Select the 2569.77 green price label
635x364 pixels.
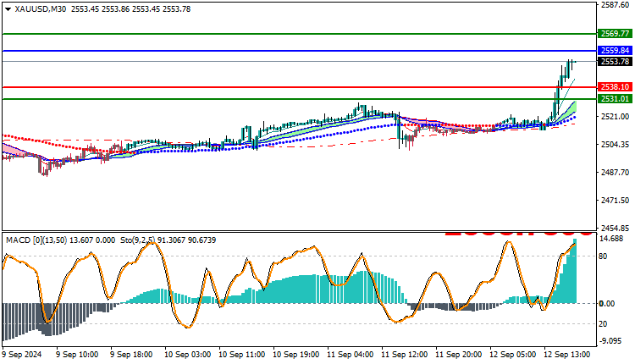click(x=615, y=34)
